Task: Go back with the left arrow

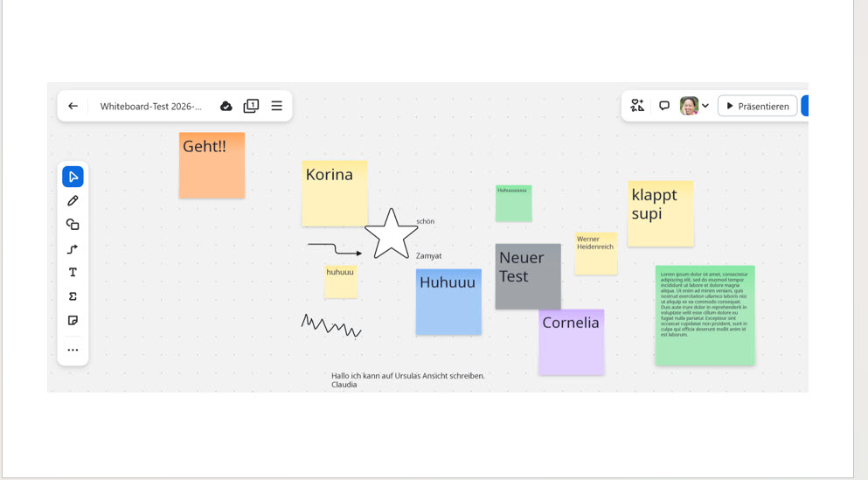Action: [x=73, y=106]
